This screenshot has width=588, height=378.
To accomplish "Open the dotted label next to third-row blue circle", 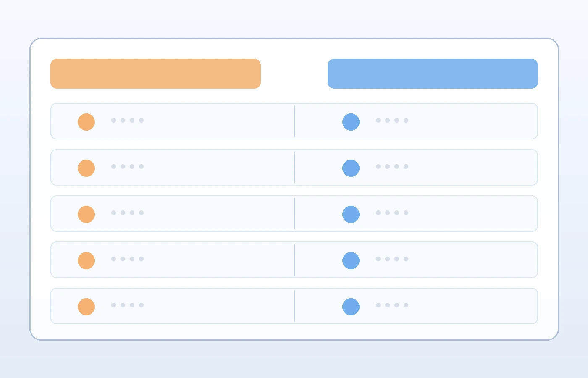I will point(392,213).
